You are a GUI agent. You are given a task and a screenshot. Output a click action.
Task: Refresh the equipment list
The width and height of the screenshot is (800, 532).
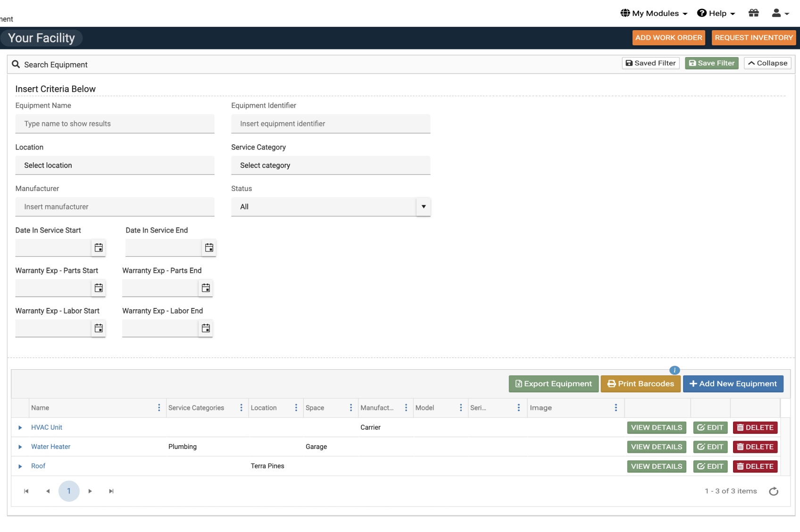pos(774,491)
